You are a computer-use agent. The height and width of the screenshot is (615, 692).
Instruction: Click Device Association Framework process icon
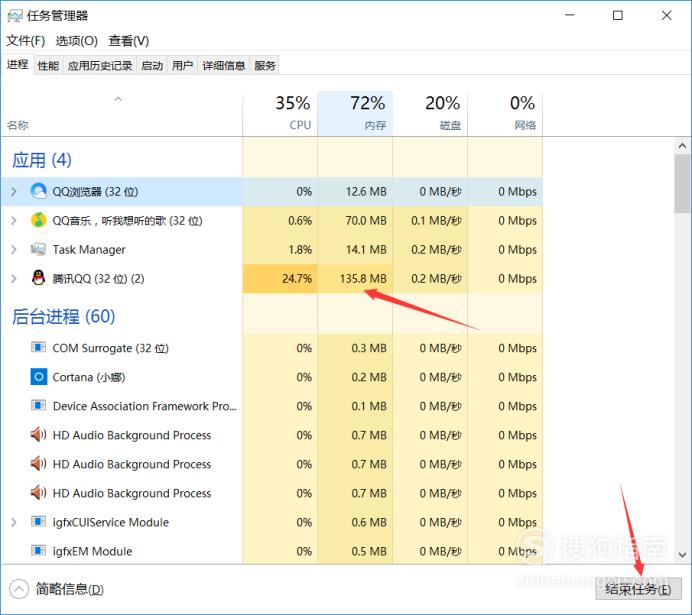(38, 405)
